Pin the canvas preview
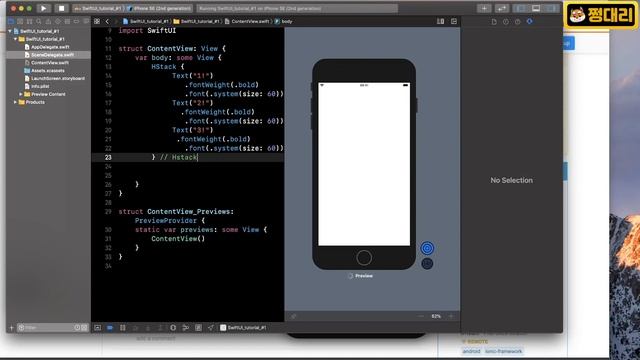The width and height of the screenshot is (640, 360). tap(293, 316)
